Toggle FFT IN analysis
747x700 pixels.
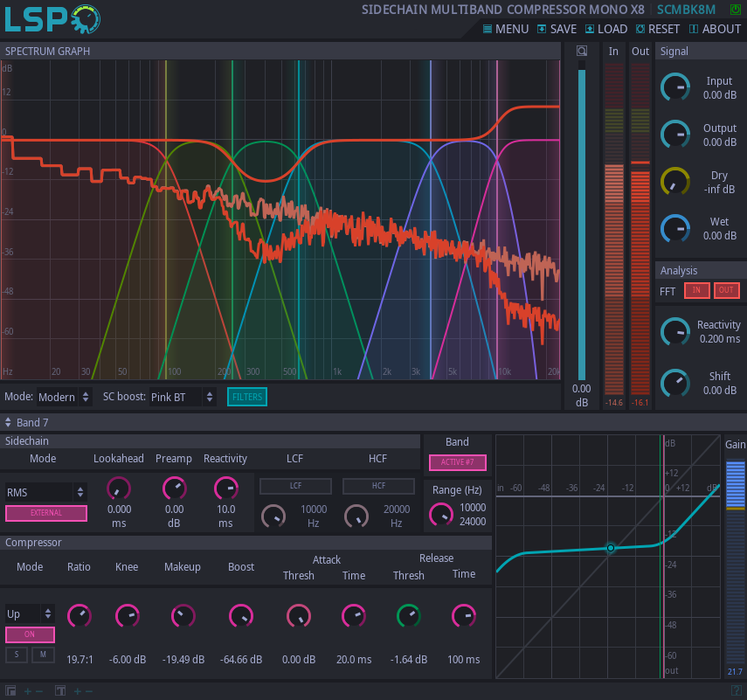click(696, 290)
